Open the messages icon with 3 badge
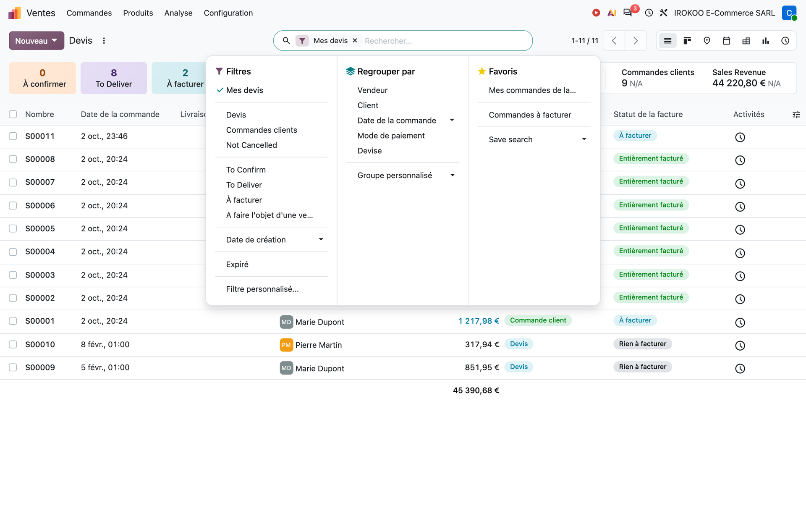 point(628,13)
